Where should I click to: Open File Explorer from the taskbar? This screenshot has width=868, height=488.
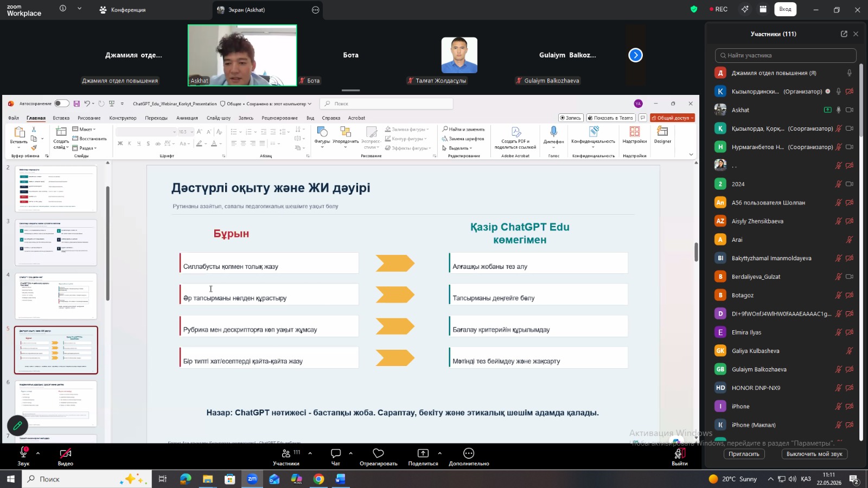[x=208, y=479]
